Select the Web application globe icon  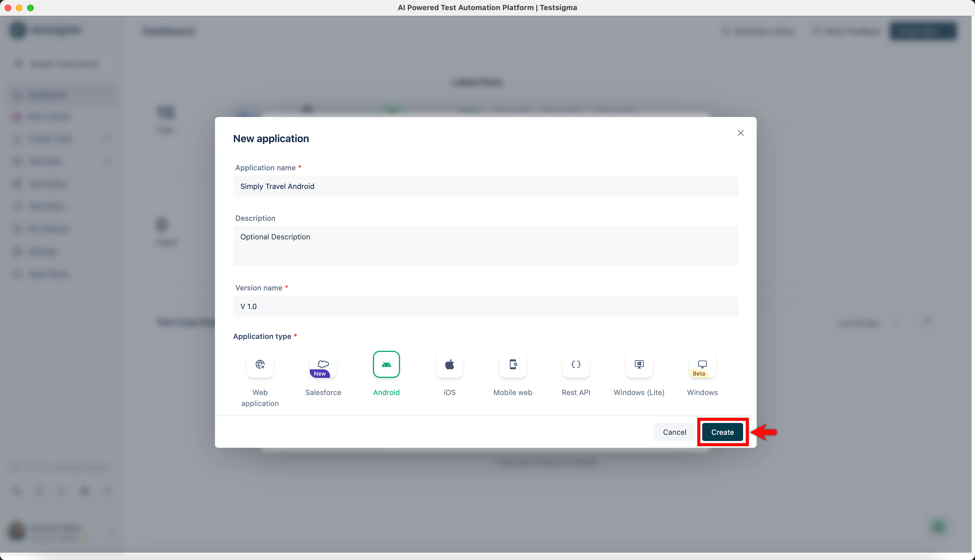tap(260, 364)
